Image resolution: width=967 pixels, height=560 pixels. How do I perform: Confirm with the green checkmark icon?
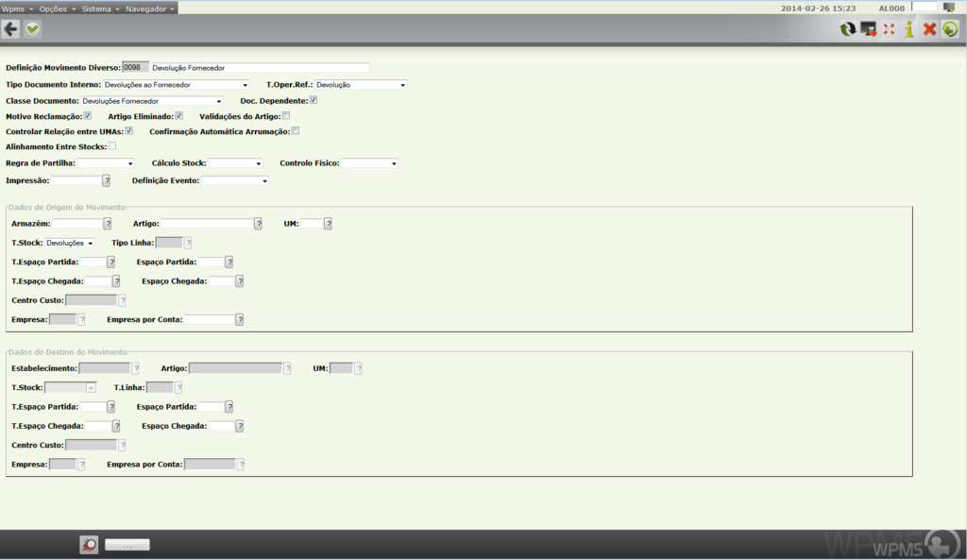click(33, 29)
